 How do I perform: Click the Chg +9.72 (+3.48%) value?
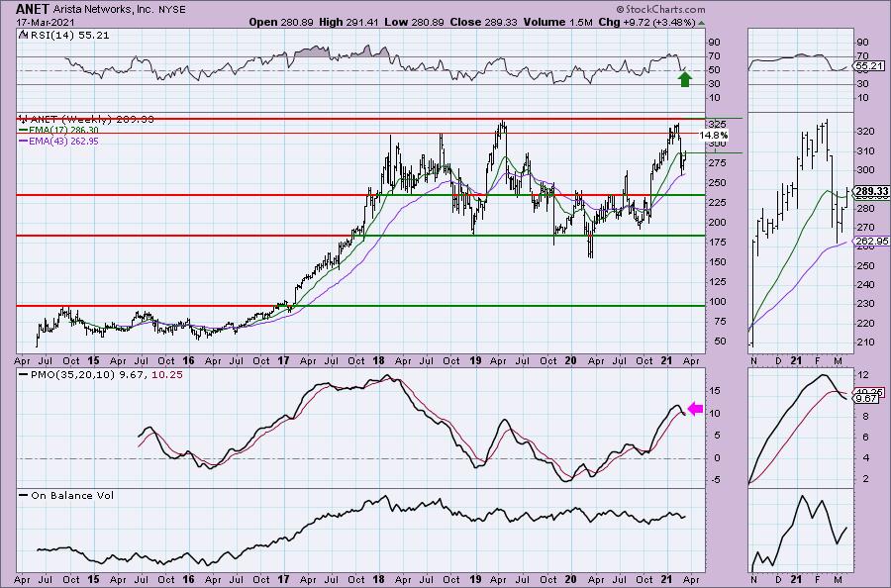646,22
